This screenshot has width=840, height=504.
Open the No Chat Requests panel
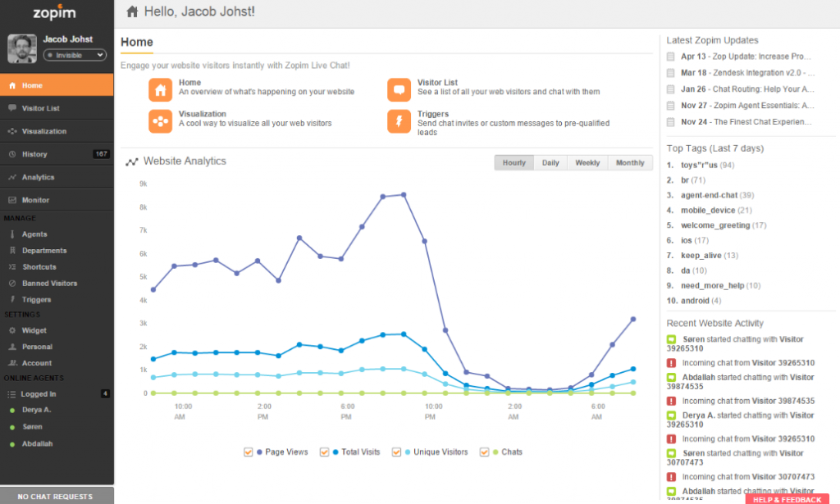coord(57,496)
